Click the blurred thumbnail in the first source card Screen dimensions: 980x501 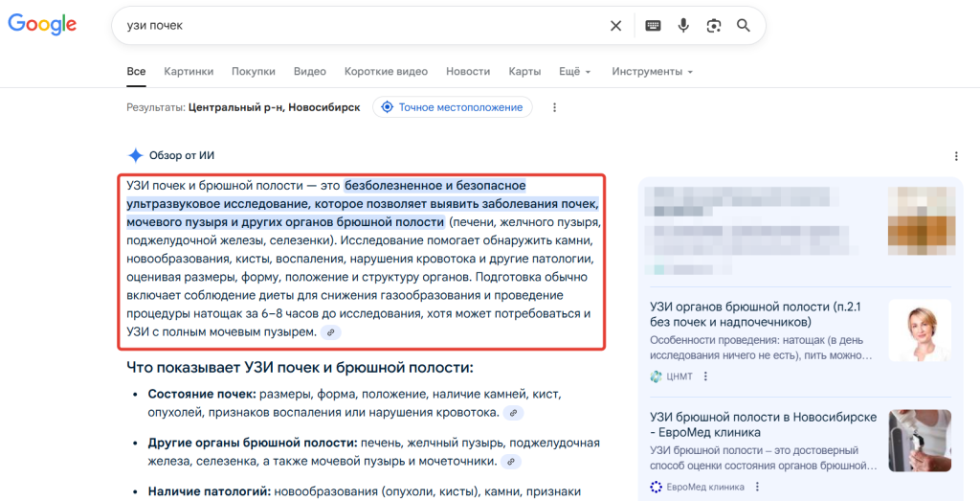(922, 220)
